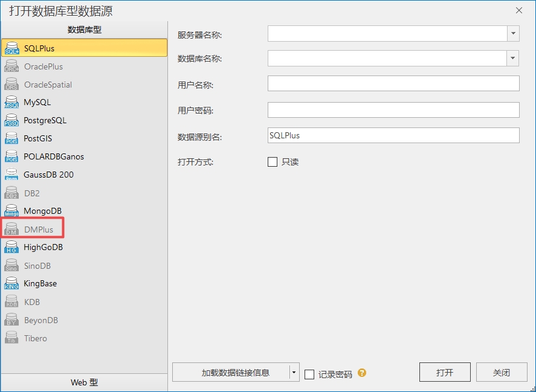Click the KDB list entry text
536x392 pixels.
click(32, 302)
